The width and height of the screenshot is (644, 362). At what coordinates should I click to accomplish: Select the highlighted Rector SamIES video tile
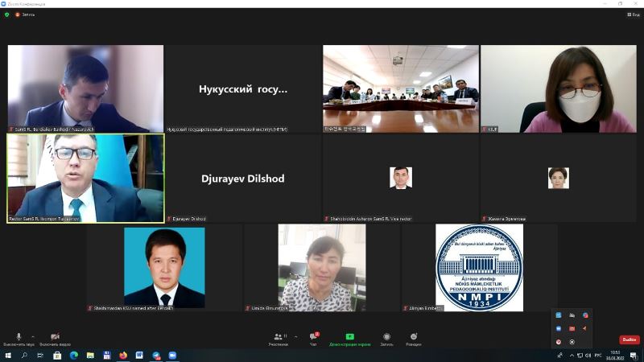[x=85, y=178]
